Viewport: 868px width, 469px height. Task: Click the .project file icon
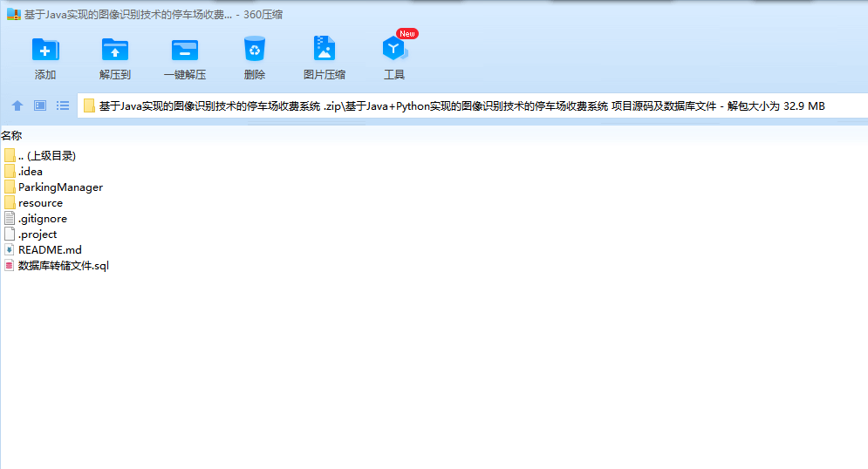point(10,234)
